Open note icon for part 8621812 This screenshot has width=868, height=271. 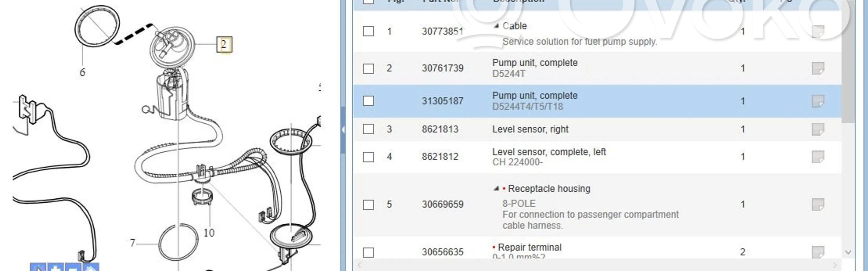point(818,157)
